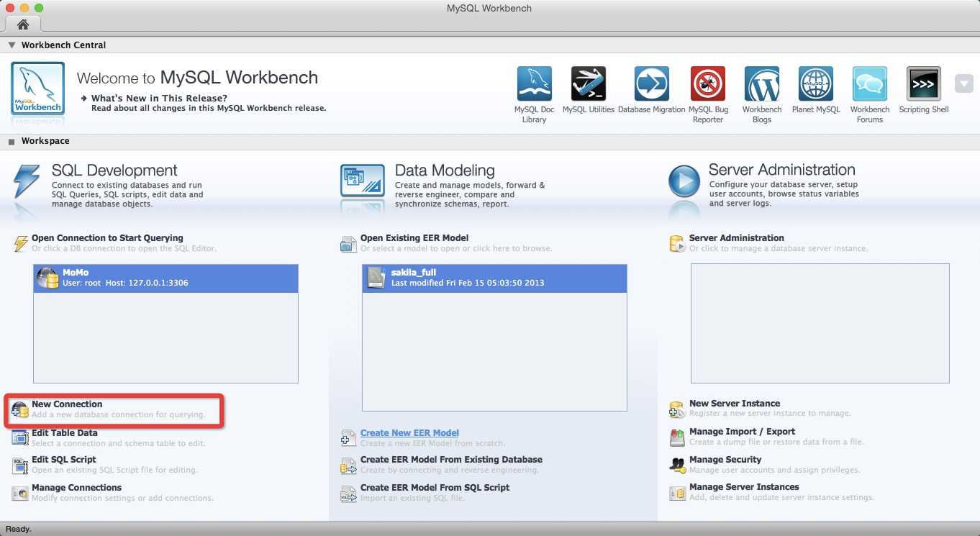Open the MySQL Bug Reporter icon

(708, 83)
